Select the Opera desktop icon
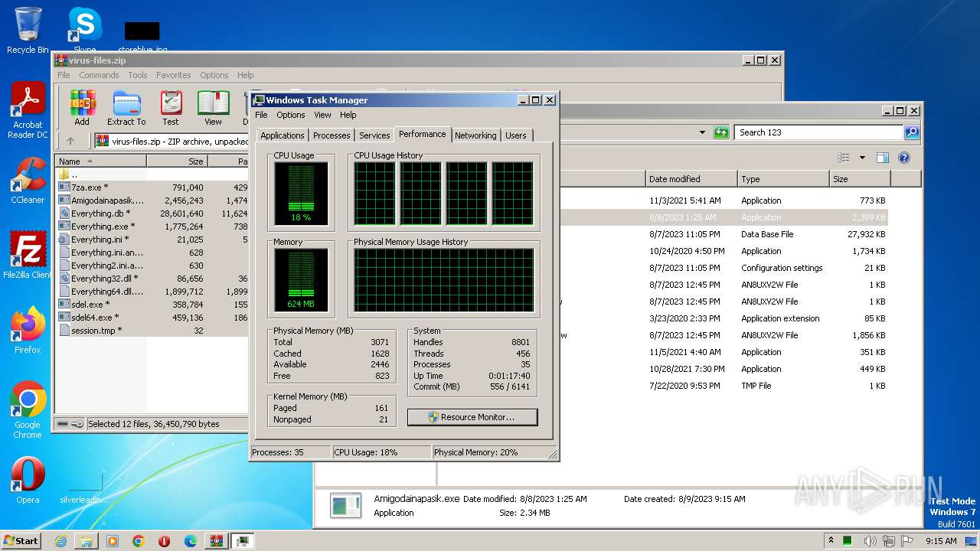980x551 pixels. point(28,481)
